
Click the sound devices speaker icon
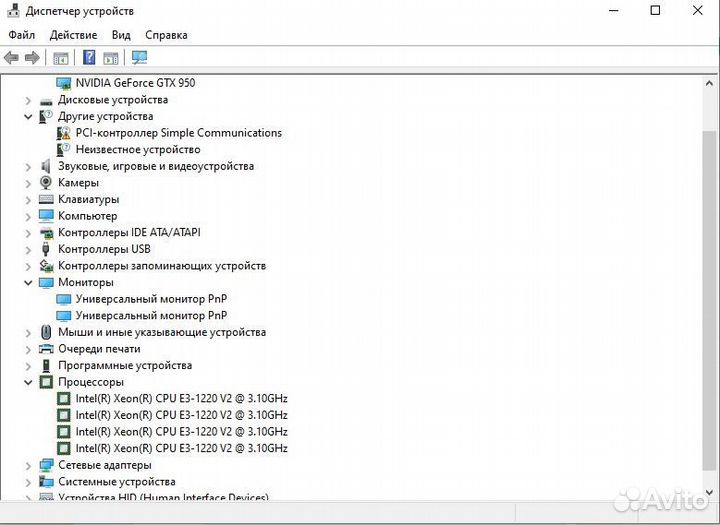[x=46, y=166]
